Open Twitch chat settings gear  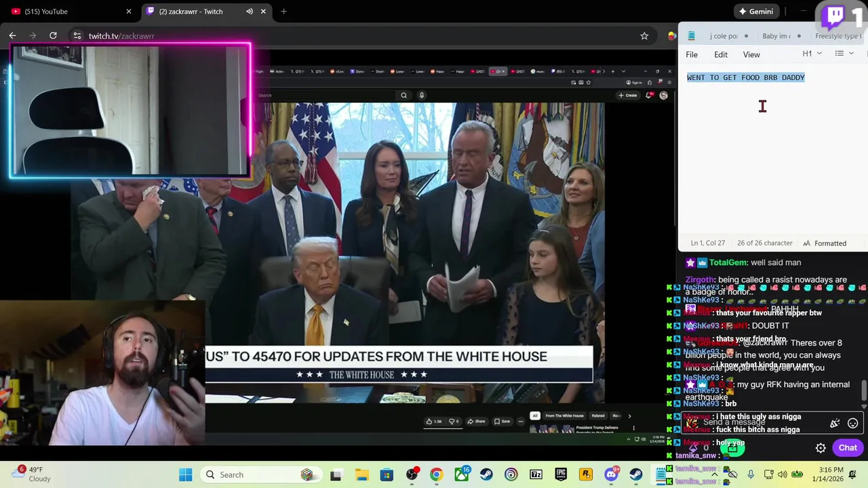point(821,448)
